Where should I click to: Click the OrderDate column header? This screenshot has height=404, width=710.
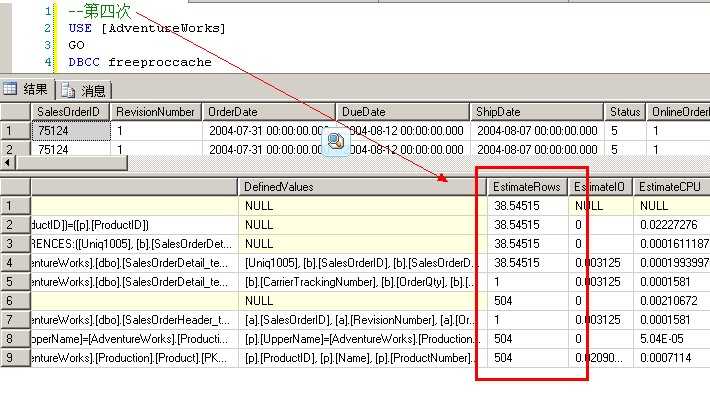click(269, 112)
